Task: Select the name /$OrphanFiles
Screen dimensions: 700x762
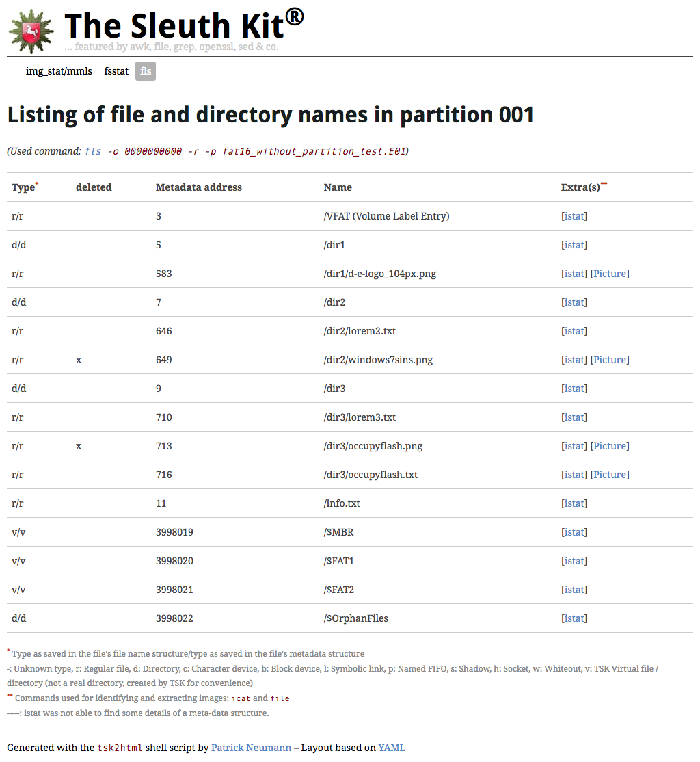Action: click(355, 618)
